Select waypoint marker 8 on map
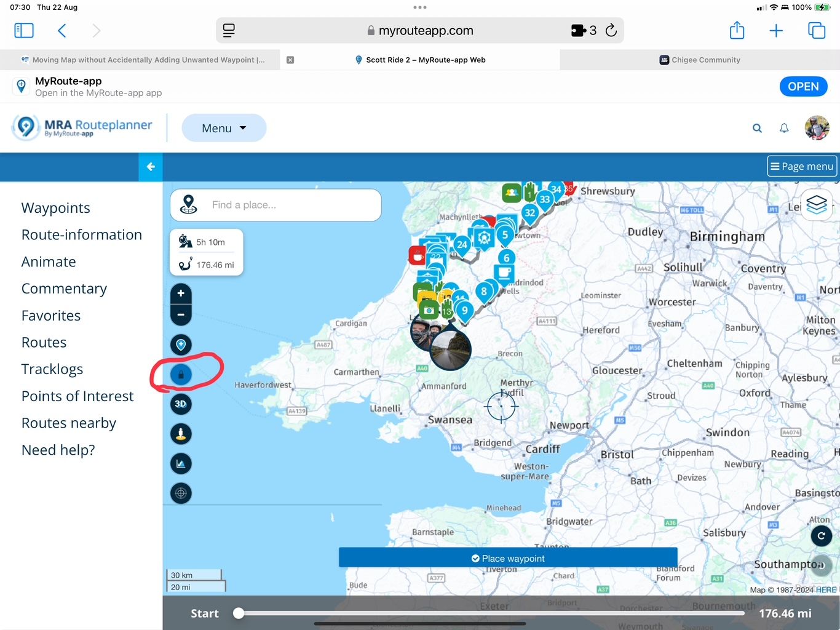The image size is (840, 630). point(484,292)
